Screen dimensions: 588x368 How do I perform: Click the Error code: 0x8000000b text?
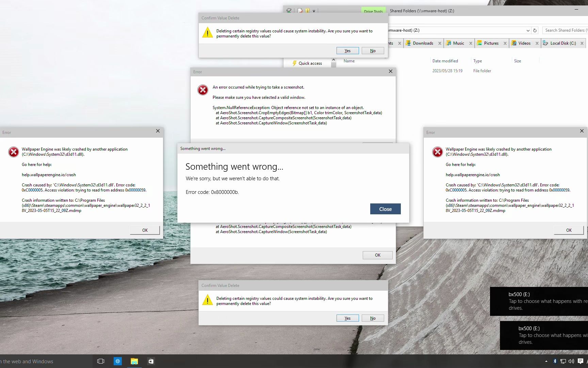(212, 192)
